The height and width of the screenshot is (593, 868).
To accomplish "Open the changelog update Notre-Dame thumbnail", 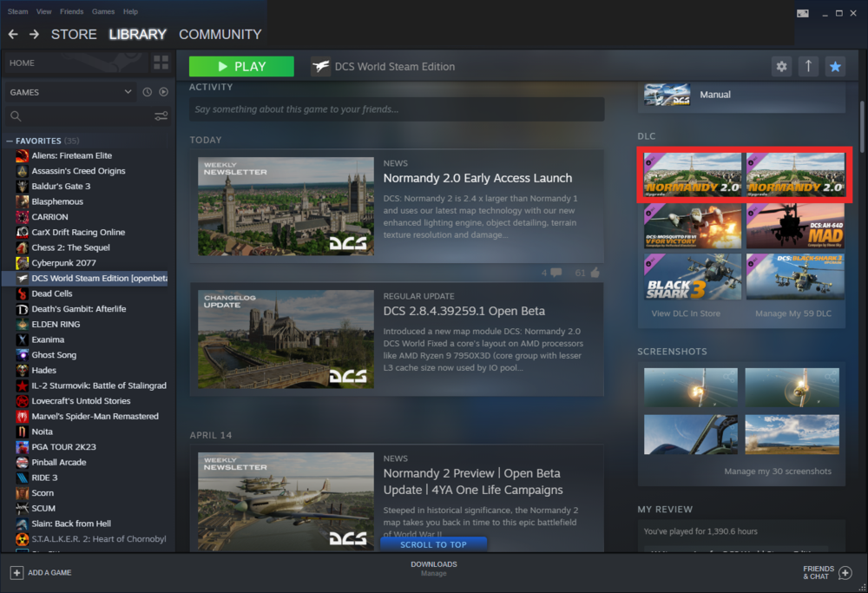I will pos(286,339).
